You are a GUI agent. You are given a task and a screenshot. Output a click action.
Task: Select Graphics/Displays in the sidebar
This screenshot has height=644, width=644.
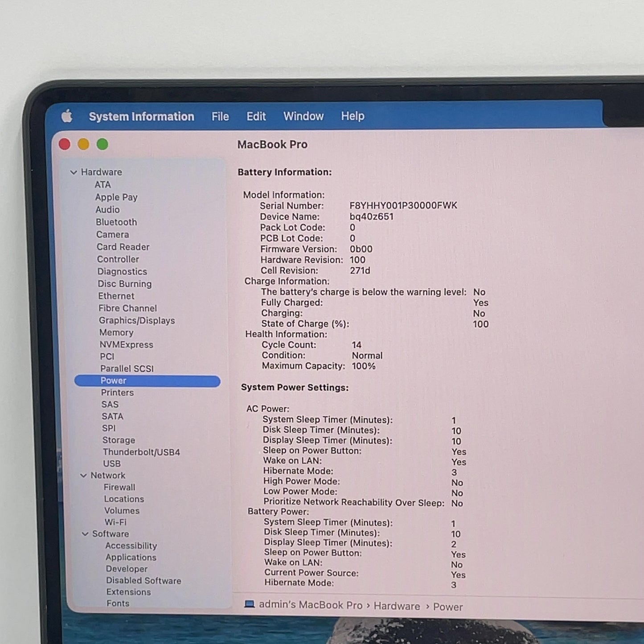(137, 320)
